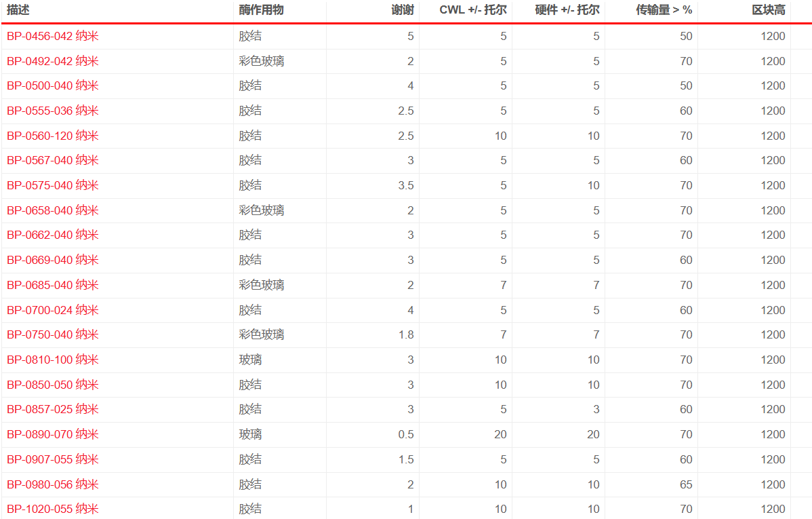The image size is (812, 519).
Task: Click 彩色玻璃 cell in BP-0658-040 row
Action: (262, 210)
